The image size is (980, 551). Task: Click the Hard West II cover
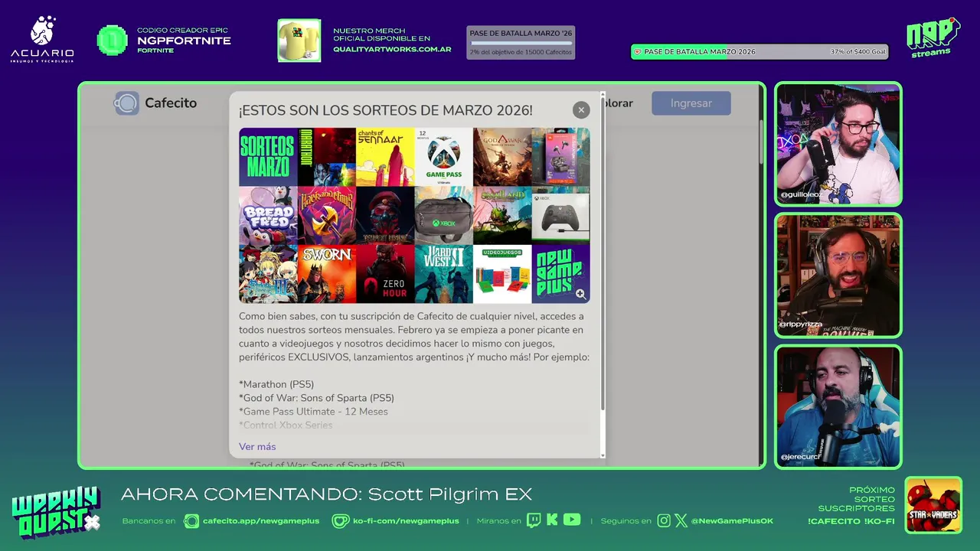(x=444, y=274)
